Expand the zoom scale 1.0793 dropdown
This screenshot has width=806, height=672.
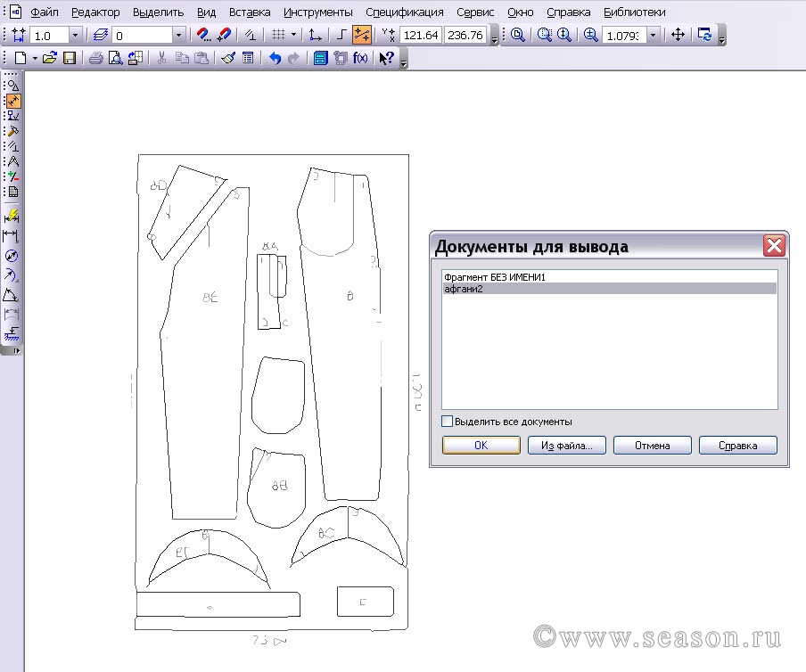point(654,35)
